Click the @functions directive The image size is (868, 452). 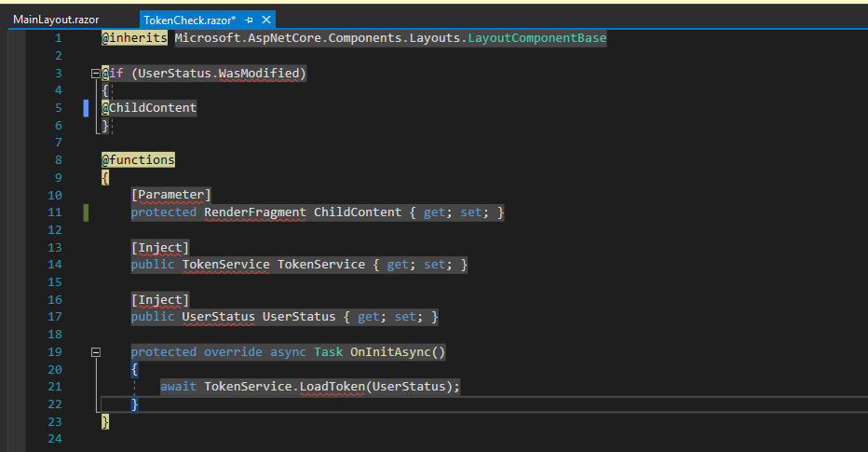tap(138, 160)
